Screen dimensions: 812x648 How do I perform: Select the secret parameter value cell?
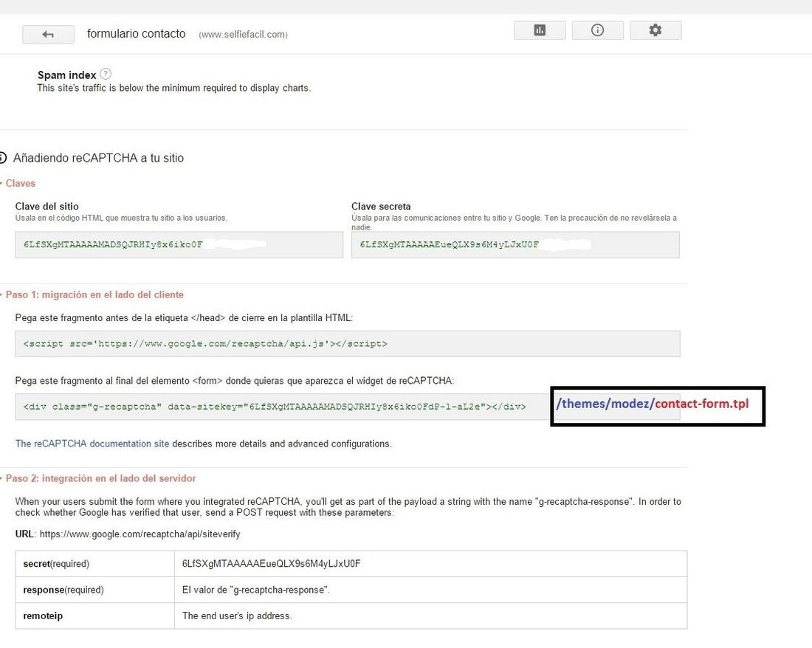[x=431, y=564]
